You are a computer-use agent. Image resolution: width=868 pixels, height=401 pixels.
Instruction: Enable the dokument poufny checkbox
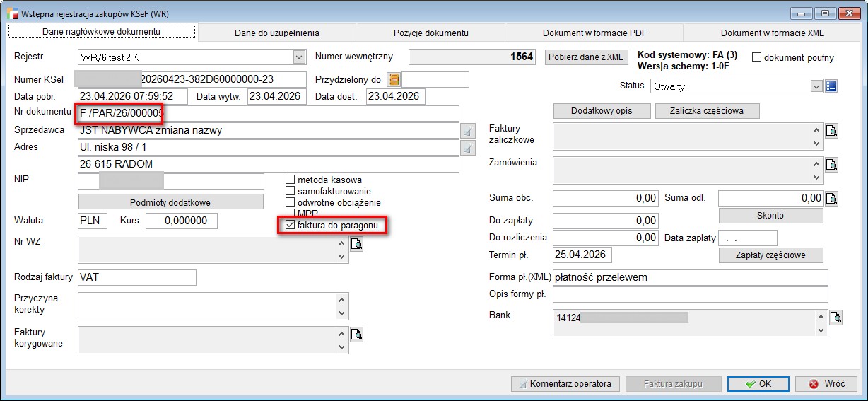tap(756, 57)
